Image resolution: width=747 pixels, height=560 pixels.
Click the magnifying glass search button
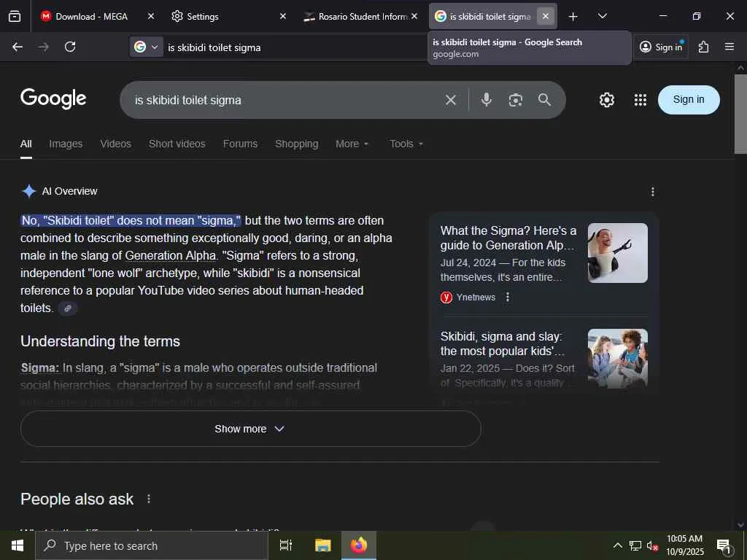pos(544,99)
